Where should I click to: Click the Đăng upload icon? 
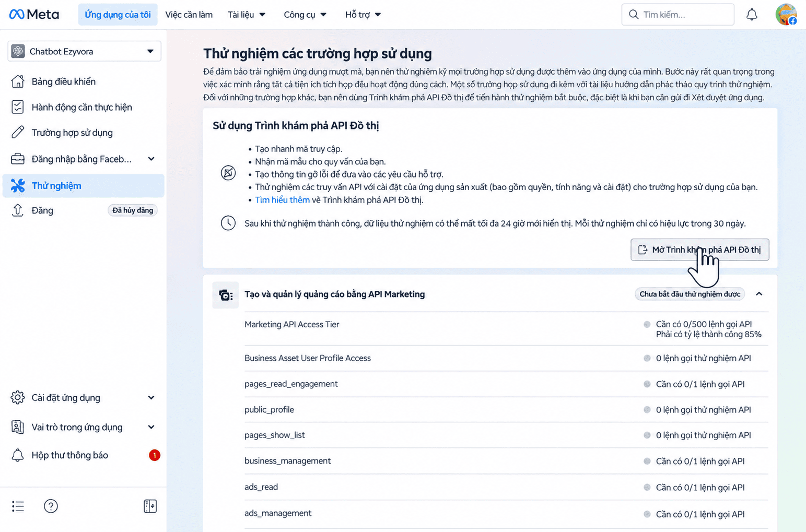tap(18, 210)
